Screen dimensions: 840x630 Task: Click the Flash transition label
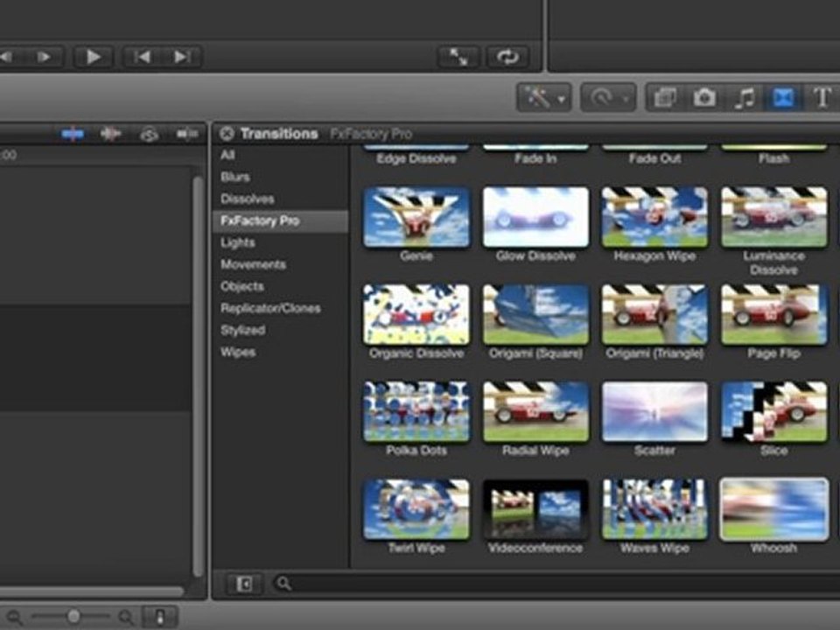click(774, 158)
